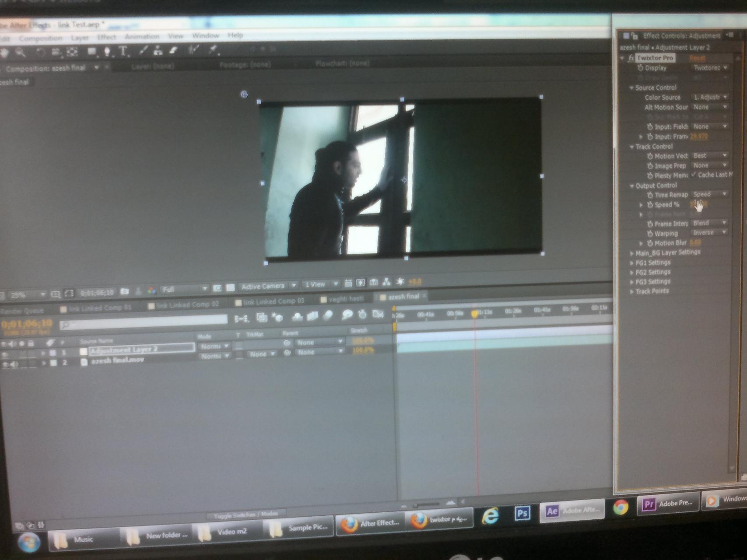Open Motion Vectors Best dropdown
This screenshot has width=747, height=560.
point(710,155)
